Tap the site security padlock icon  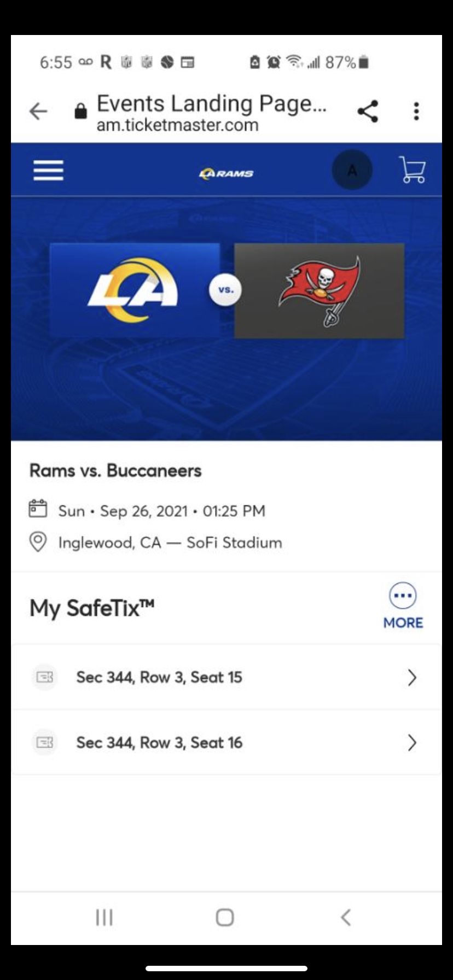coord(80,112)
